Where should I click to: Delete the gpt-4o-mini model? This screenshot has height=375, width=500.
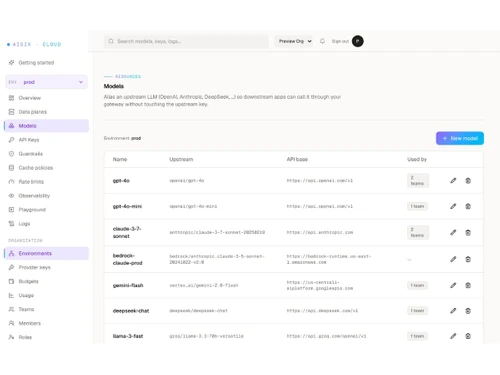point(468,206)
